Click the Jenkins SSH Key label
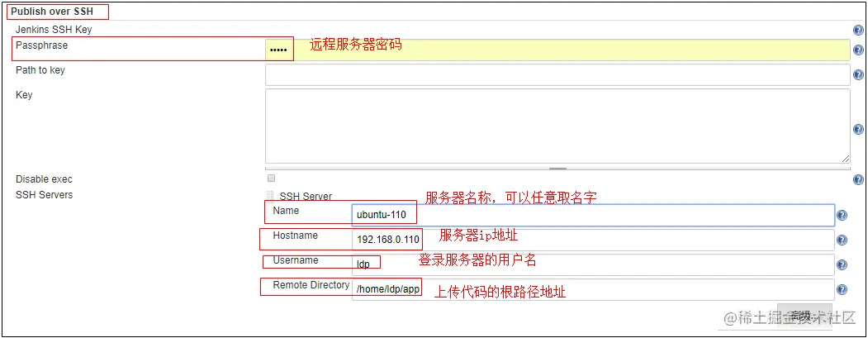 tap(54, 30)
